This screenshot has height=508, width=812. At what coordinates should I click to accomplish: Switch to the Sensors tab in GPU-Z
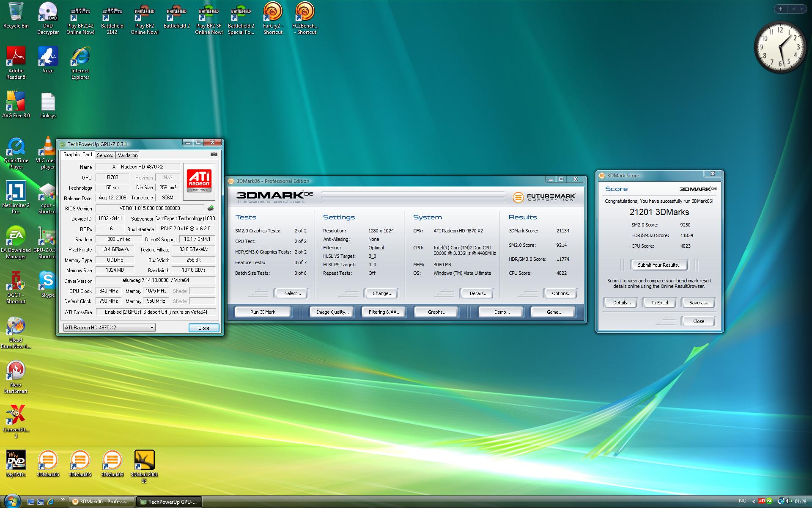[105, 155]
